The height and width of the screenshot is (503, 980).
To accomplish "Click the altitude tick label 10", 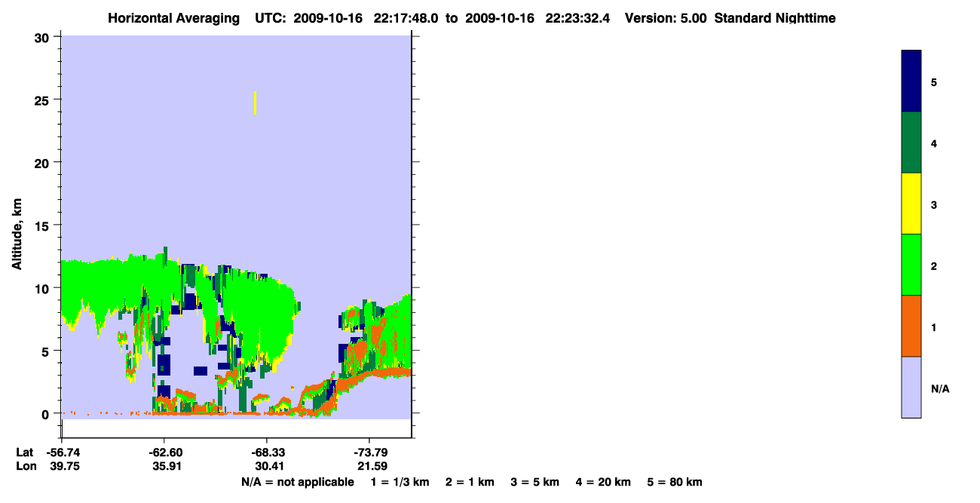I will pyautogui.click(x=43, y=288).
